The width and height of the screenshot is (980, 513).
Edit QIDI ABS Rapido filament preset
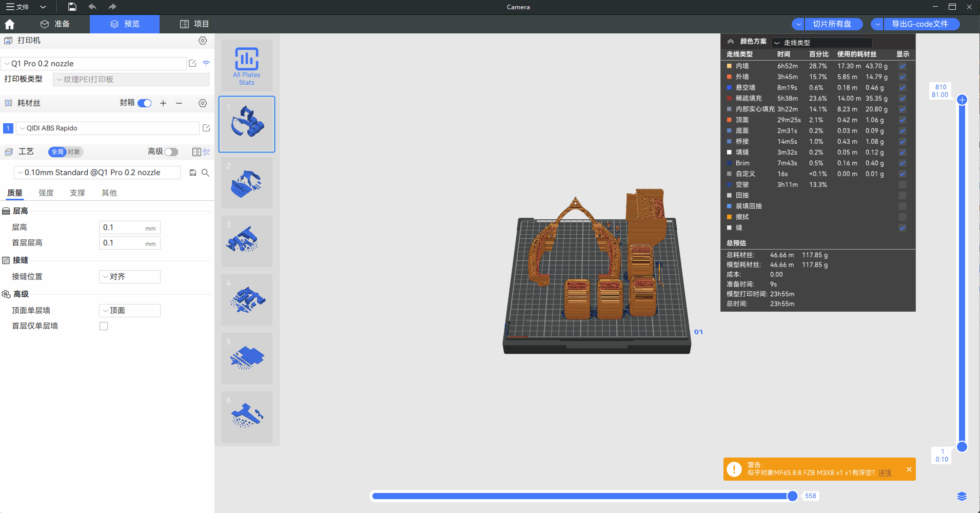(x=206, y=128)
